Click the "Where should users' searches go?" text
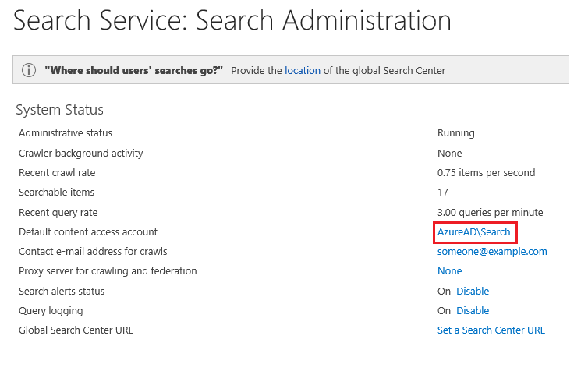This screenshot has width=588, height=371. pyautogui.click(x=134, y=71)
